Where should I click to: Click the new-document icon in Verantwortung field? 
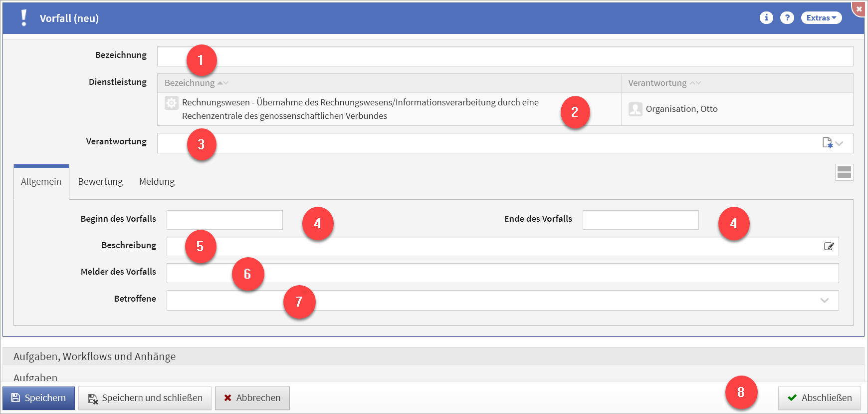[x=827, y=143]
